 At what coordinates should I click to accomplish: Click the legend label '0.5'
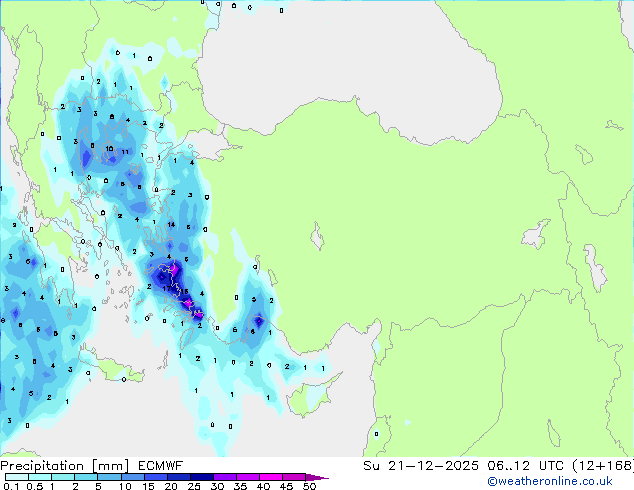35,486
